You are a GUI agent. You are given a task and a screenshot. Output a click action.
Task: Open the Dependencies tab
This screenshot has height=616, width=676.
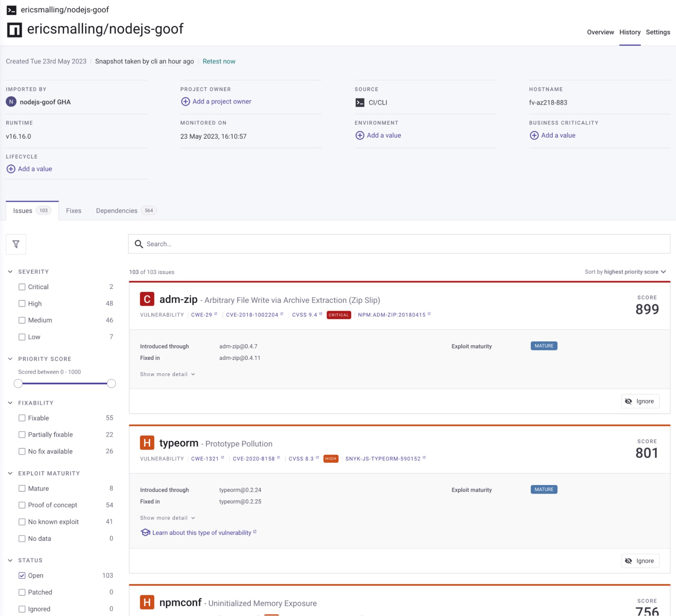click(126, 210)
